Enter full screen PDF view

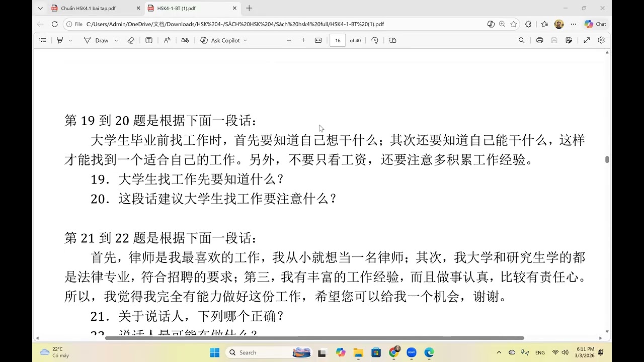(x=587, y=40)
